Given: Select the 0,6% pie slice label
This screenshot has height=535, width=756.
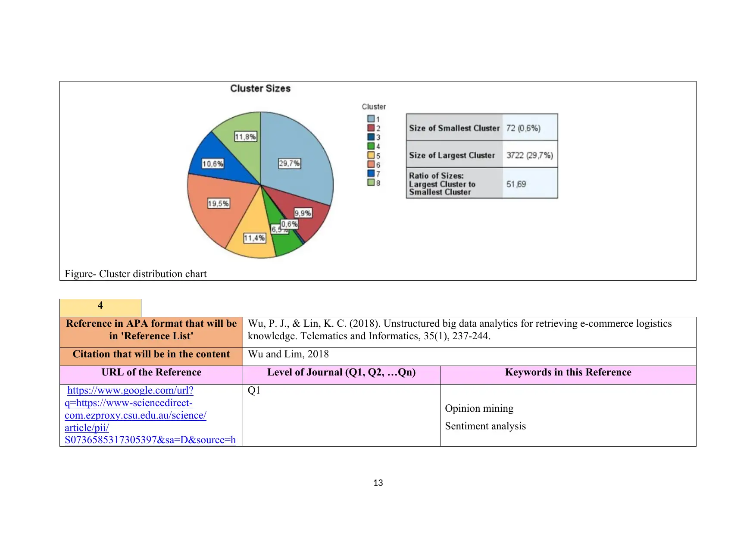Looking at the screenshot, I should pyautogui.click(x=290, y=224).
